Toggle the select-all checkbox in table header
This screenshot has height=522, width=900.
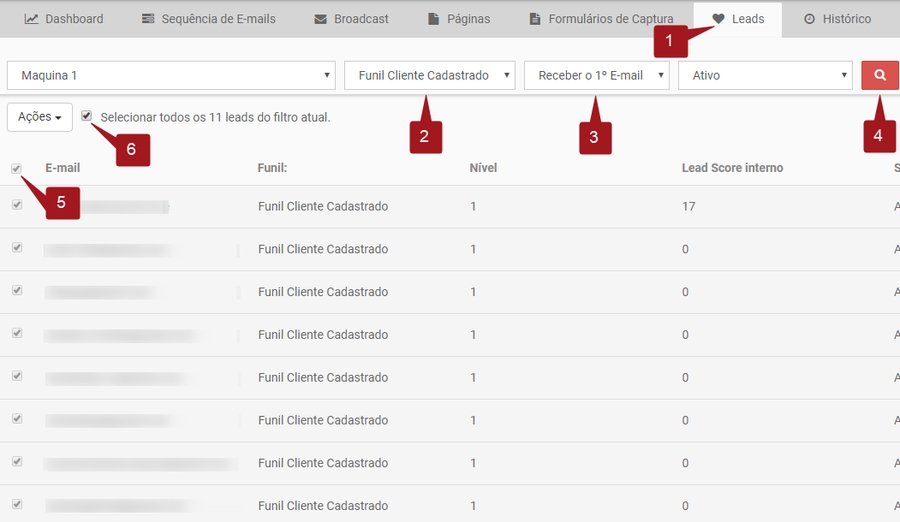tap(16, 168)
